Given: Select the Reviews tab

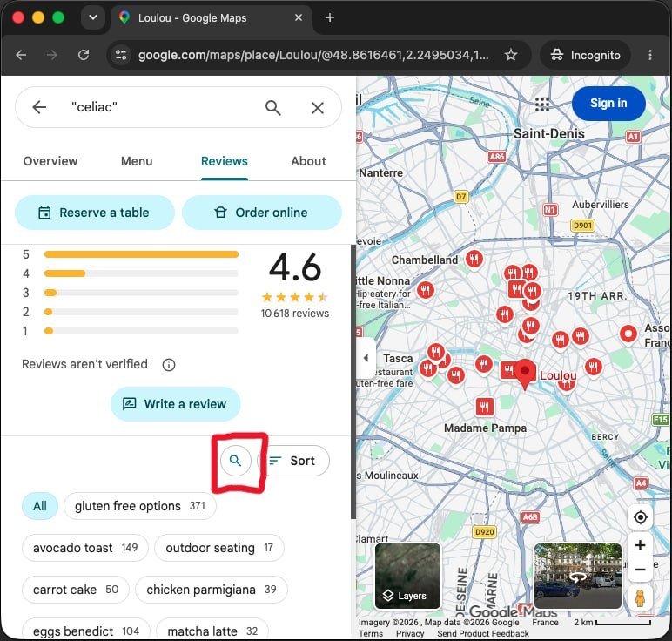Looking at the screenshot, I should click(224, 161).
